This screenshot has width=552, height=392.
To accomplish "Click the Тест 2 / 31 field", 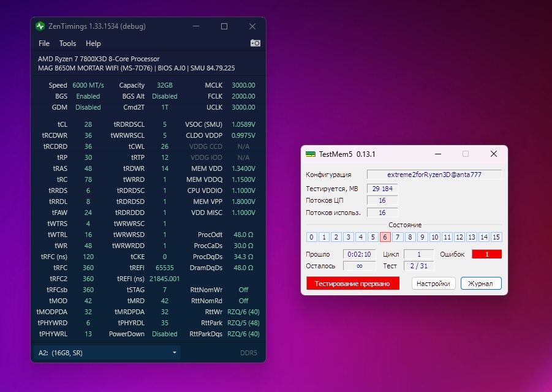I will click(419, 266).
